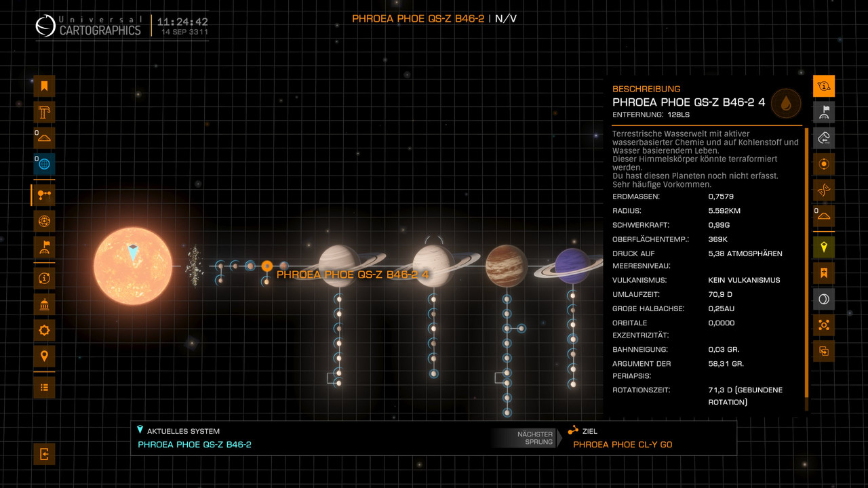
Task: Open the left sidebar info icon
Action: (44, 278)
